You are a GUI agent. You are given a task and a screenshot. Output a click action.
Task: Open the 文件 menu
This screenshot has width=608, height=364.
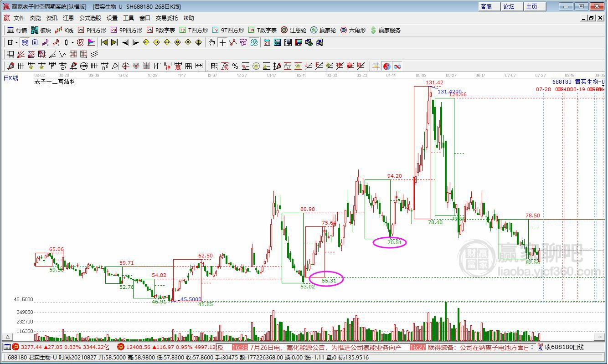tap(19, 18)
